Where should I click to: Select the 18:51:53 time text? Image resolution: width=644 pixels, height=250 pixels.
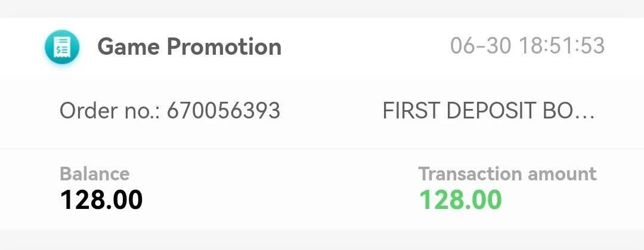pos(562,45)
